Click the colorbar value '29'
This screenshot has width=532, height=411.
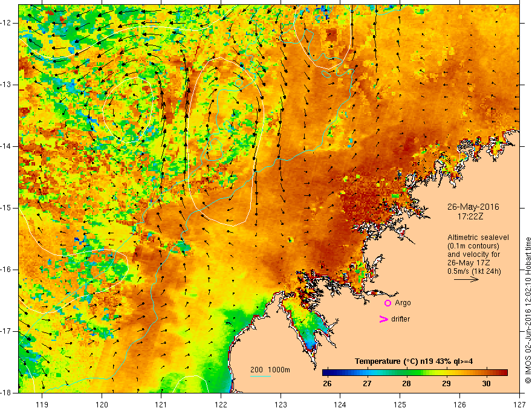pos(447,384)
